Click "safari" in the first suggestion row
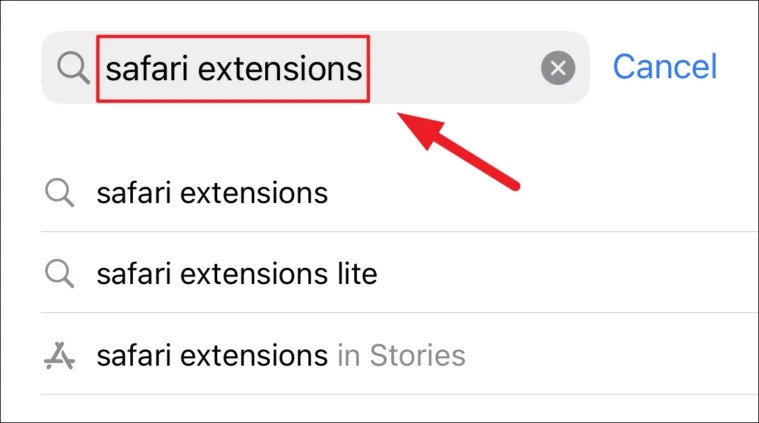Image resolution: width=759 pixels, height=423 pixels. pyautogui.click(x=134, y=193)
